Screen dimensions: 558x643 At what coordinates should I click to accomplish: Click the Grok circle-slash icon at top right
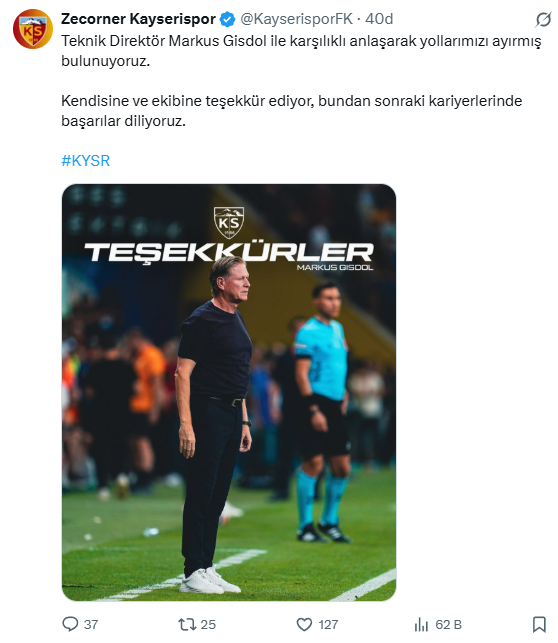point(543,19)
